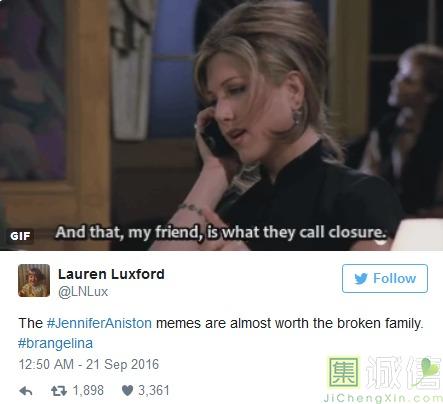Click the Twitter bird icon in Follow
This screenshot has height=404, width=443.
(361, 279)
